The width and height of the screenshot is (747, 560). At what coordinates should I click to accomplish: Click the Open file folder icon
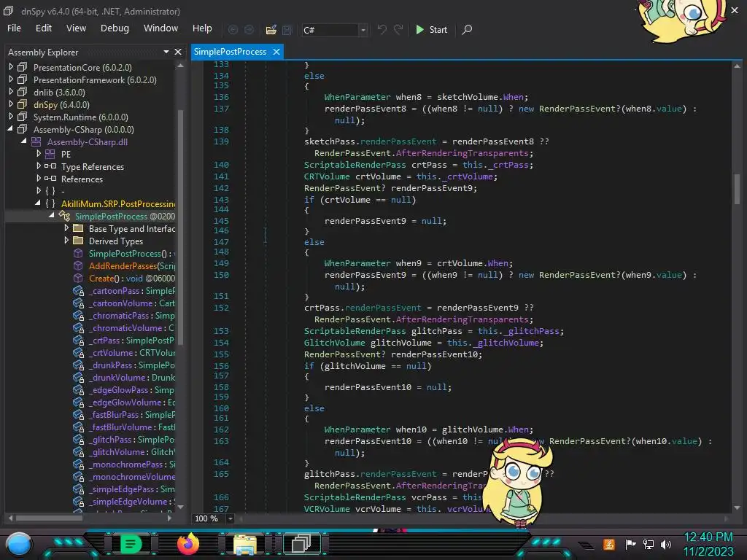tap(271, 30)
